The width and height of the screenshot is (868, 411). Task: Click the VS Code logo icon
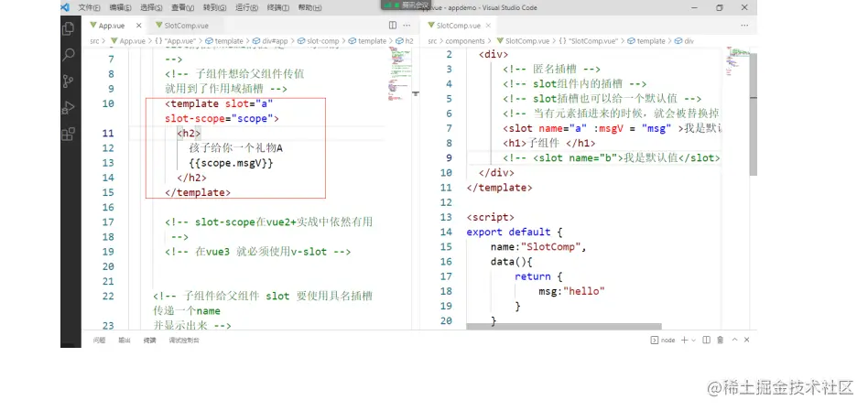pos(65,7)
